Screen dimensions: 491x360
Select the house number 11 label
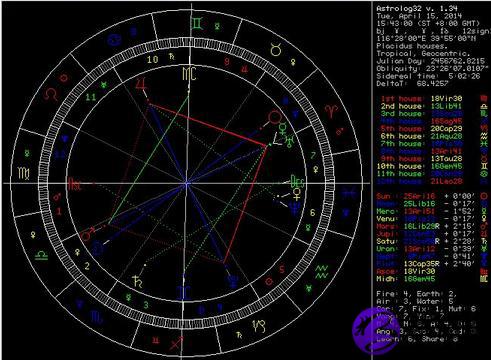coord(91,97)
